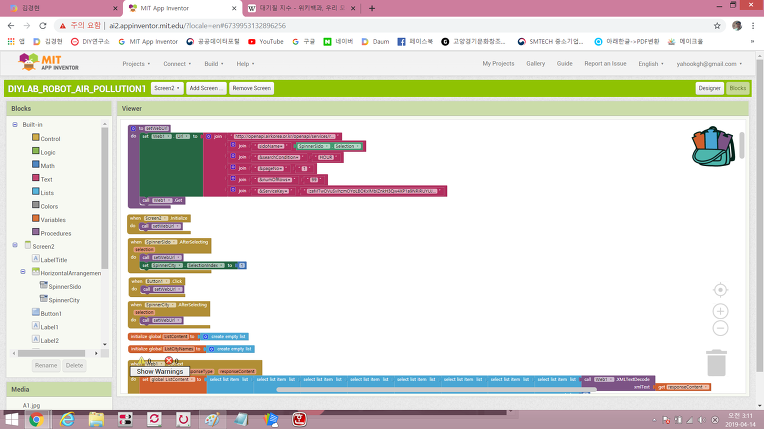764x429 pixels.
Task: Click the red error X icon
Action: click(x=169, y=360)
